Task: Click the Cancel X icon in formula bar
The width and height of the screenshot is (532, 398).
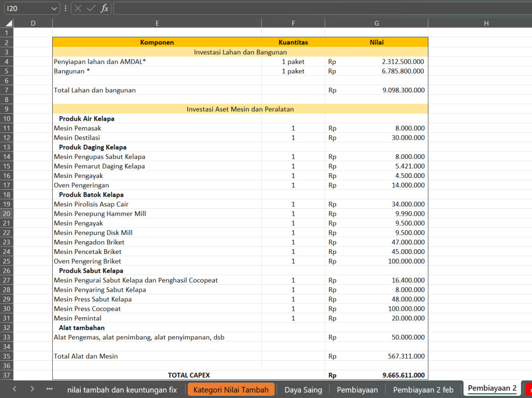Action: coord(78,9)
